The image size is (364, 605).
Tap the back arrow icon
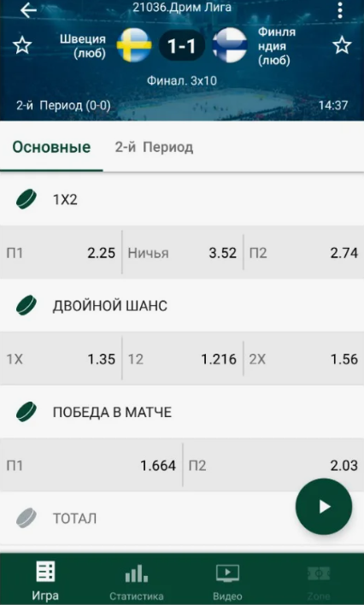28,10
